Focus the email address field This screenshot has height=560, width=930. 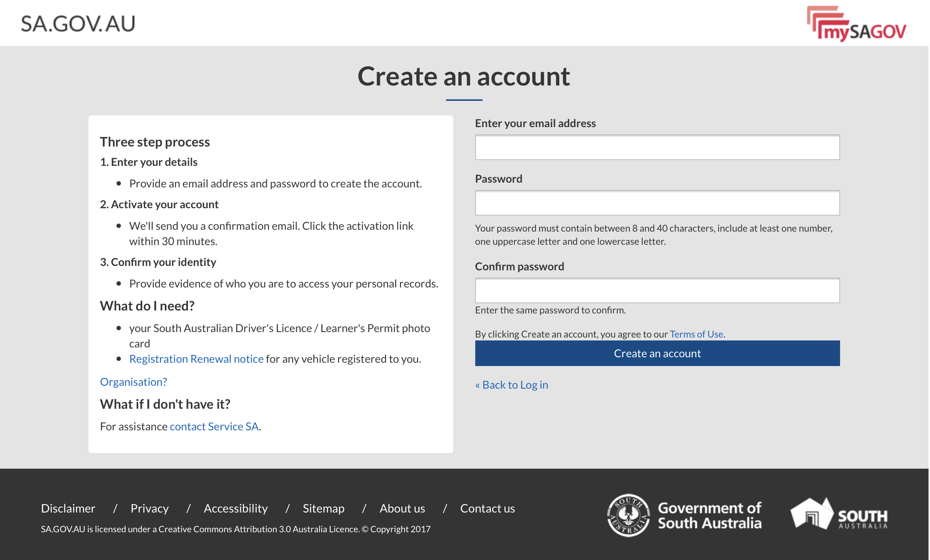[x=658, y=148]
